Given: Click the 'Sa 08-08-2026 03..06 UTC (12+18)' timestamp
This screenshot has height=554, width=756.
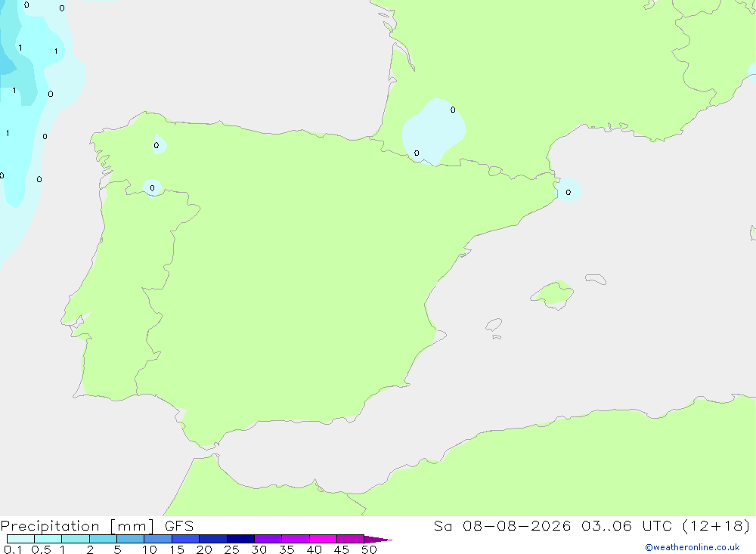Looking at the screenshot, I should [x=592, y=526].
